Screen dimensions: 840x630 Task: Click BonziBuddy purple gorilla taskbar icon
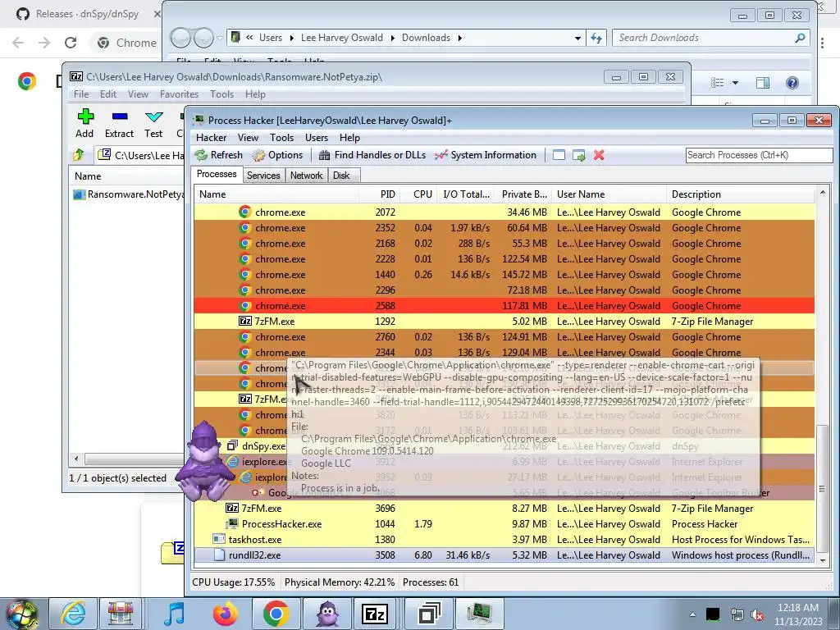(x=326, y=614)
